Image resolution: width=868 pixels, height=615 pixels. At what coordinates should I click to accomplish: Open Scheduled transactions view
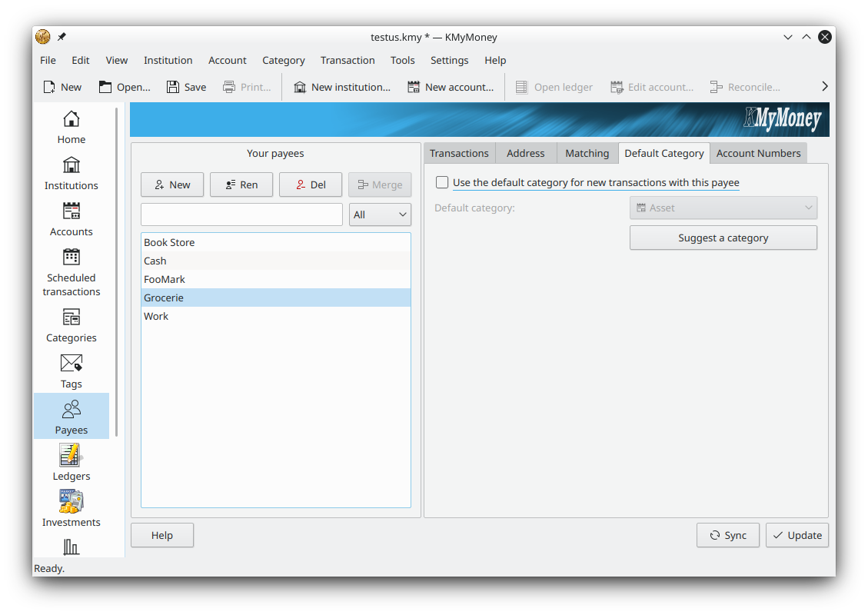pyautogui.click(x=71, y=272)
